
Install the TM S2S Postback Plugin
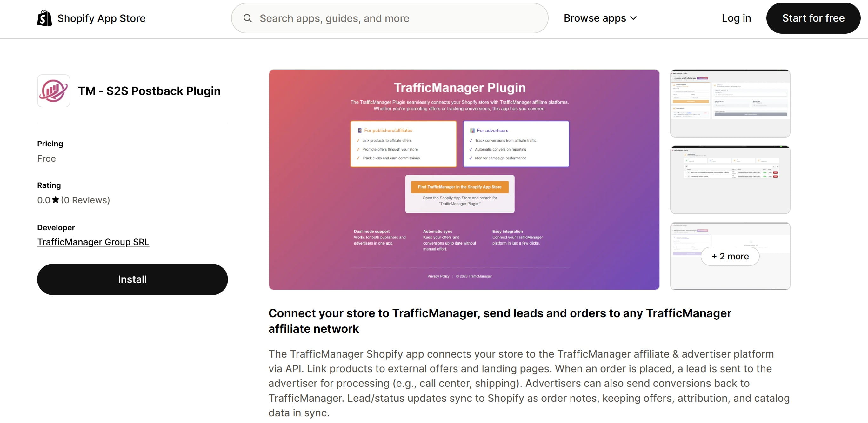point(132,279)
